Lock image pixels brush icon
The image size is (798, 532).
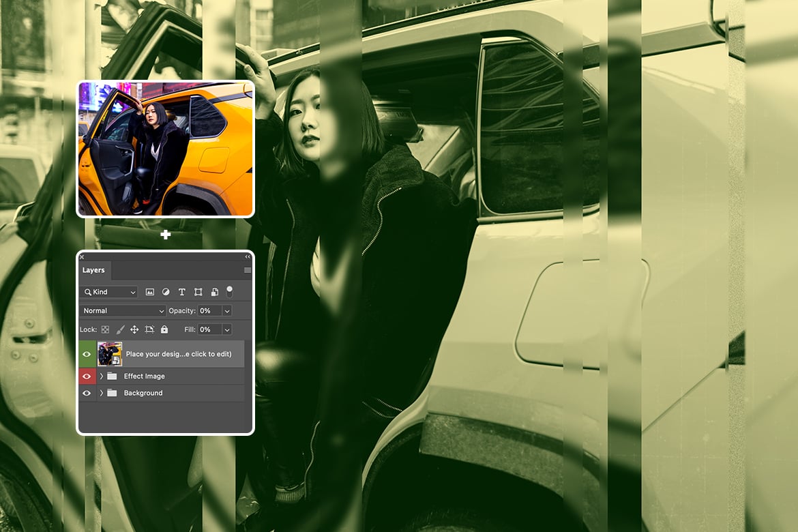click(120, 329)
